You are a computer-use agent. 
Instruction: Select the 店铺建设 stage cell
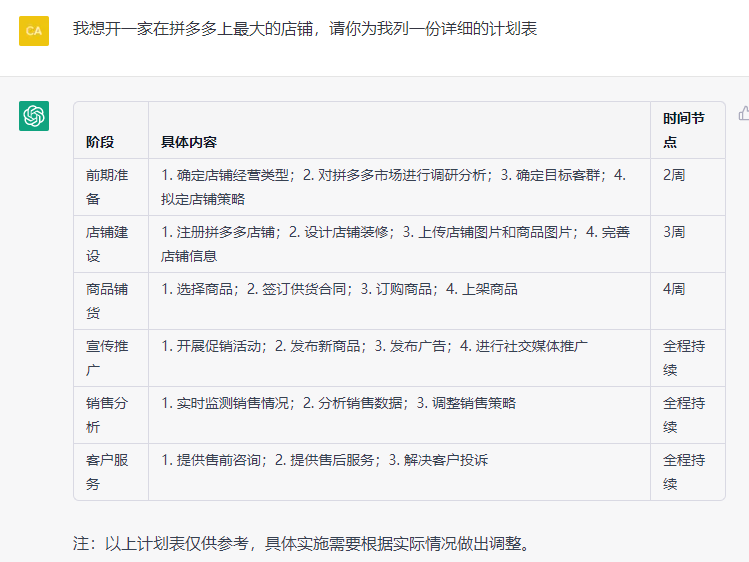[x=111, y=244]
